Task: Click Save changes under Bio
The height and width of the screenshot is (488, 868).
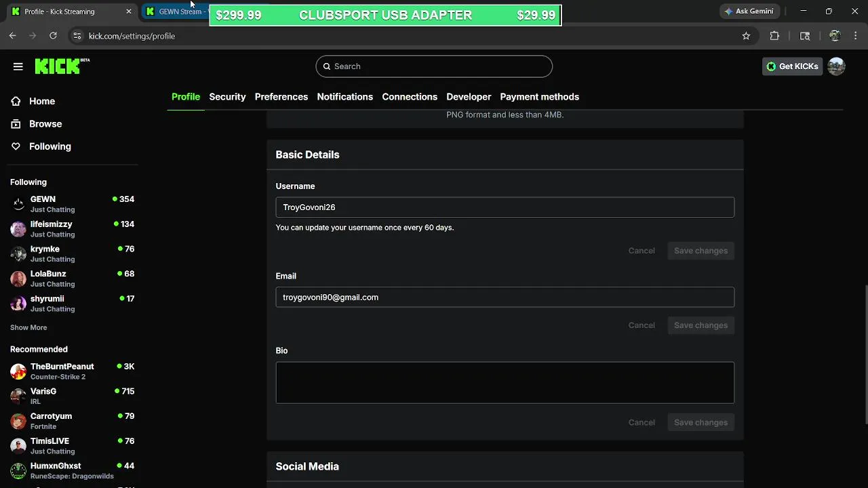Action: click(x=701, y=422)
